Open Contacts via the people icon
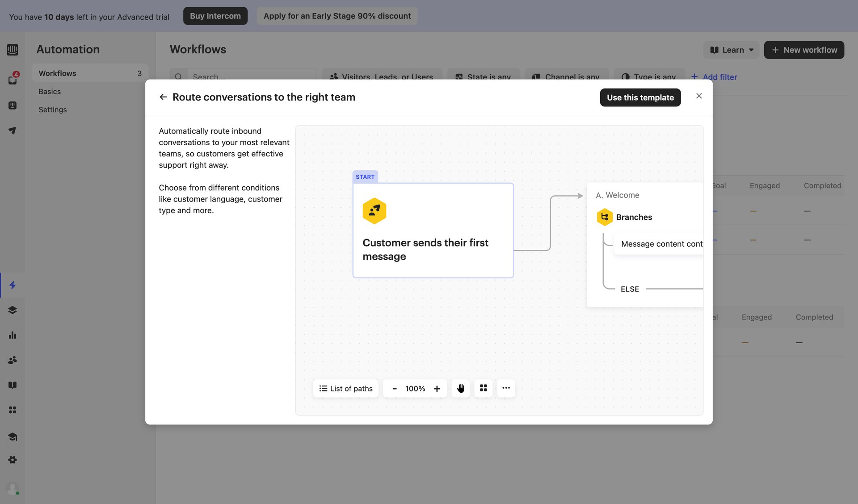This screenshot has width=858, height=504. pyautogui.click(x=13, y=360)
